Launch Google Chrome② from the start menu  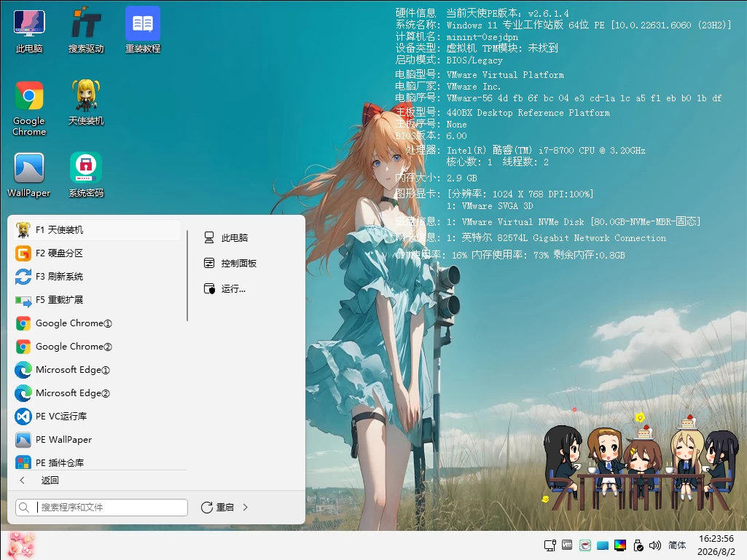(97, 347)
